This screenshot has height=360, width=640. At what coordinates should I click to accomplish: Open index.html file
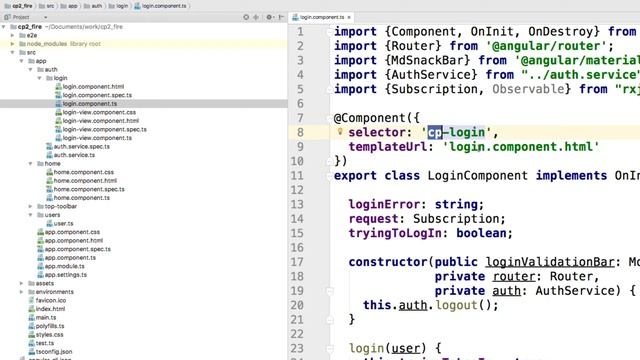47,309
